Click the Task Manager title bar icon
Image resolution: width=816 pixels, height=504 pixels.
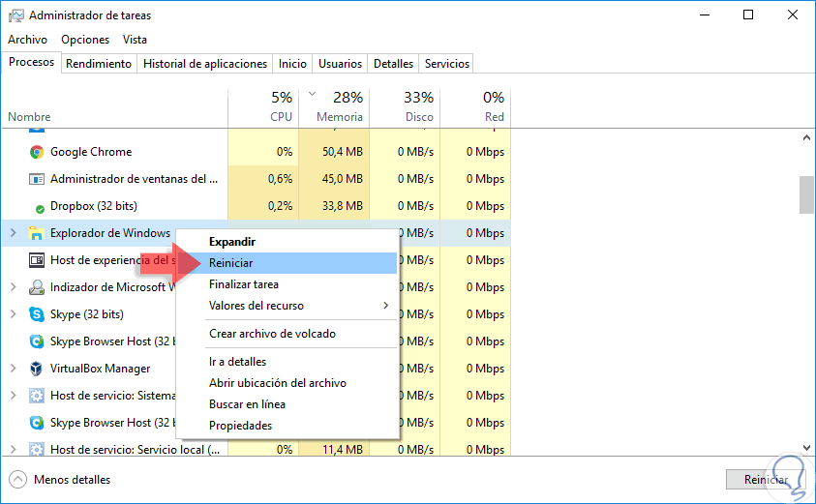16,15
